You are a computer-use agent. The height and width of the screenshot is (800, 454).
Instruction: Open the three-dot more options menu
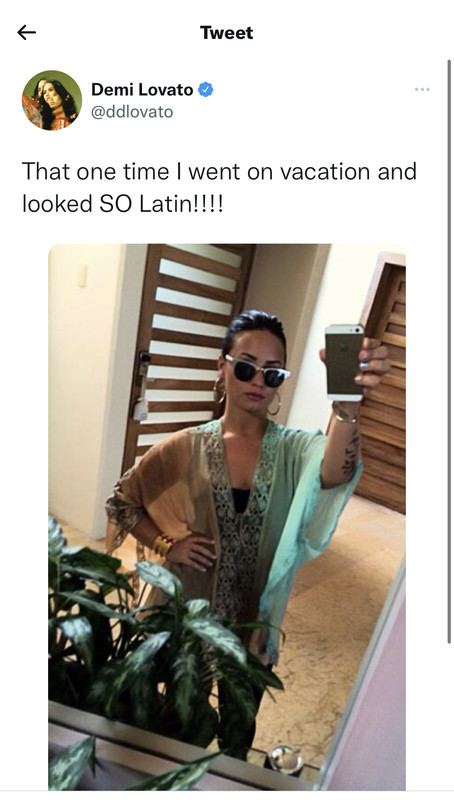[422, 89]
